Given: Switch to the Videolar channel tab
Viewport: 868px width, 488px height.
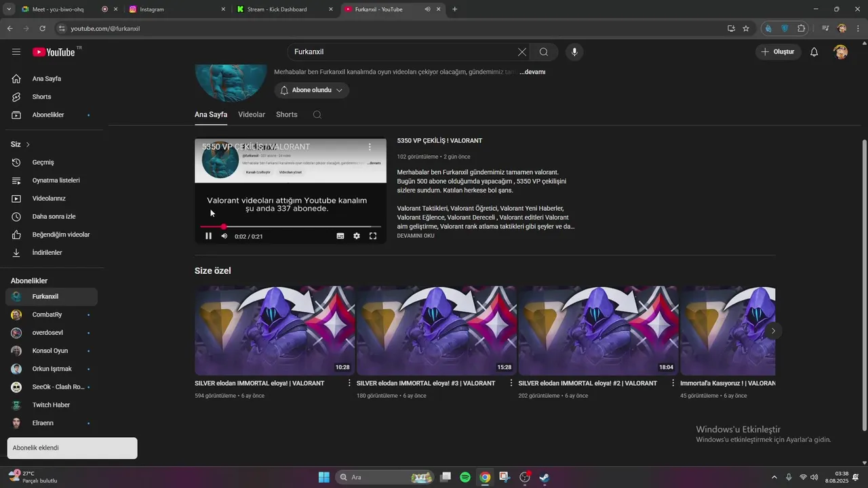Looking at the screenshot, I should point(252,115).
